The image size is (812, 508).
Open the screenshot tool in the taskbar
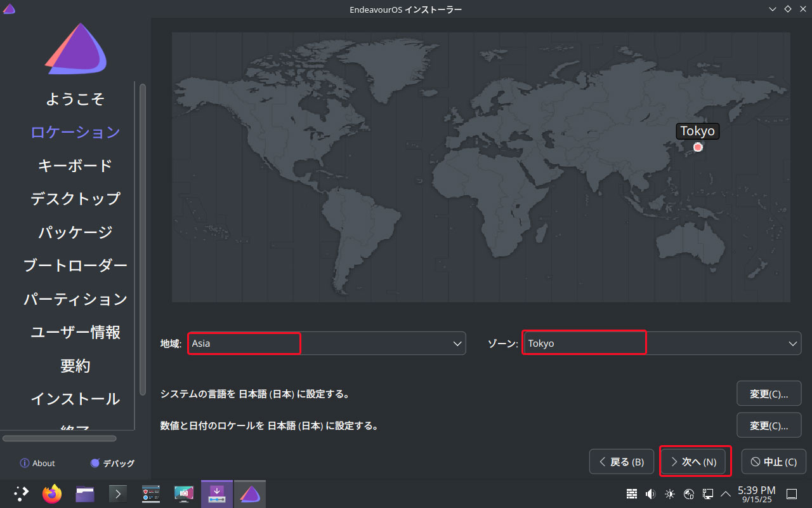pyautogui.click(x=184, y=494)
